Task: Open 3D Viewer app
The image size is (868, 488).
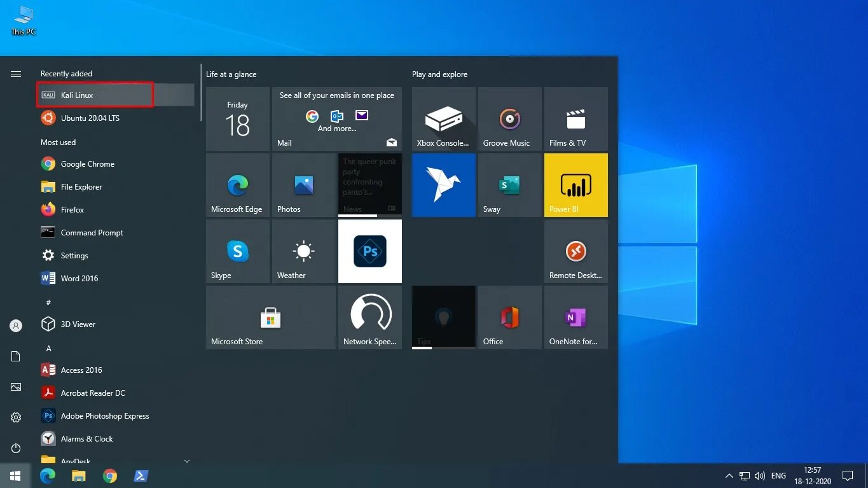Action: point(115,324)
